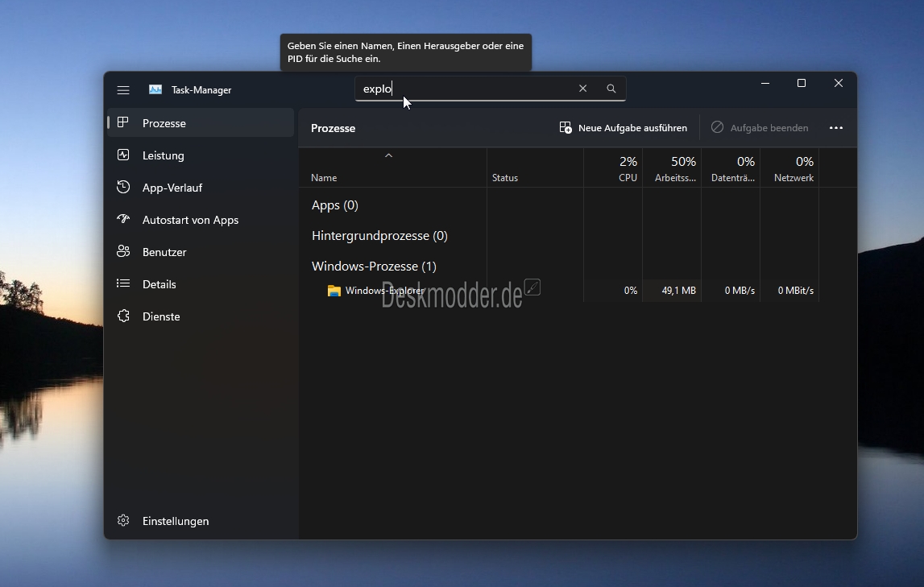
Task: Click the Autostart von Apps icon
Action: [123, 219]
